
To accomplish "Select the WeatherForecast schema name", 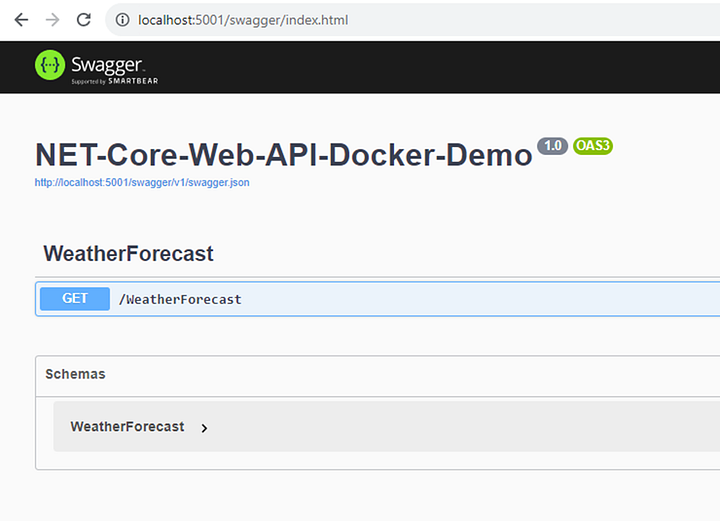I will coord(127,426).
